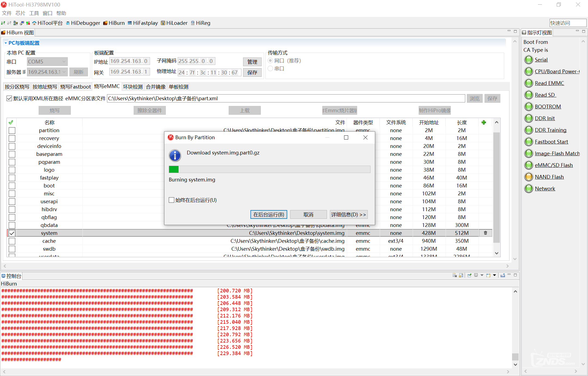Enable 始终在后台运行(U) checkbox in dialog
The width and height of the screenshot is (588, 376).
click(x=171, y=200)
